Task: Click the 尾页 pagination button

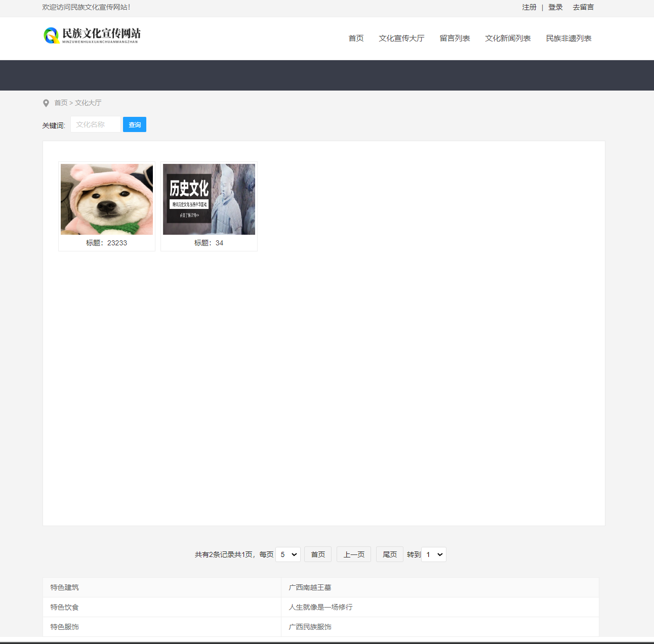Action: click(390, 554)
